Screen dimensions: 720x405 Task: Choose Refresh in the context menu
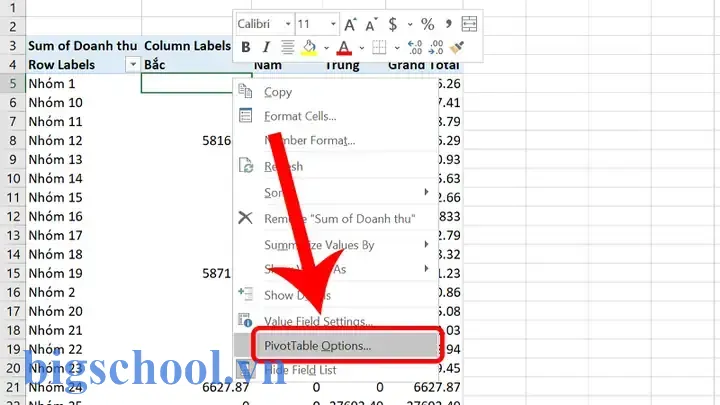point(335,166)
